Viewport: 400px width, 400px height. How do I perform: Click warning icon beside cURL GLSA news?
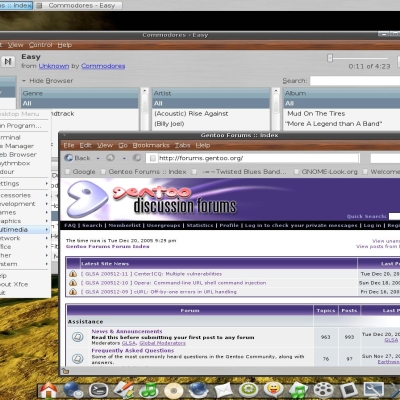click(73, 292)
